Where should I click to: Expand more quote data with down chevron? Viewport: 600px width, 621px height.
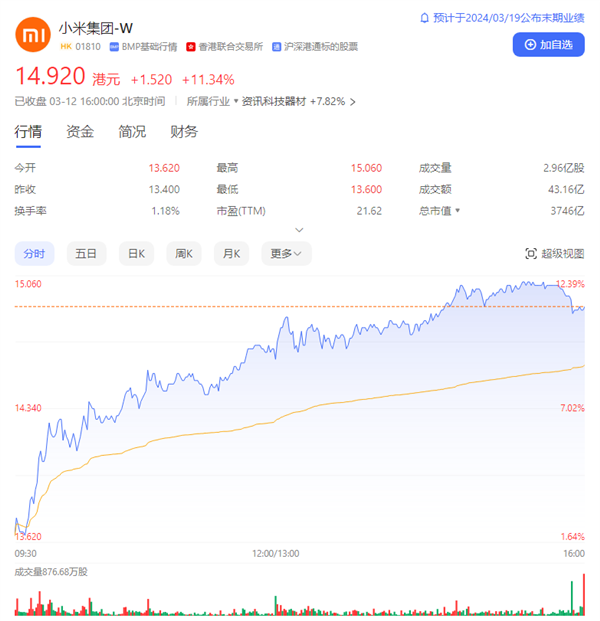click(x=299, y=230)
